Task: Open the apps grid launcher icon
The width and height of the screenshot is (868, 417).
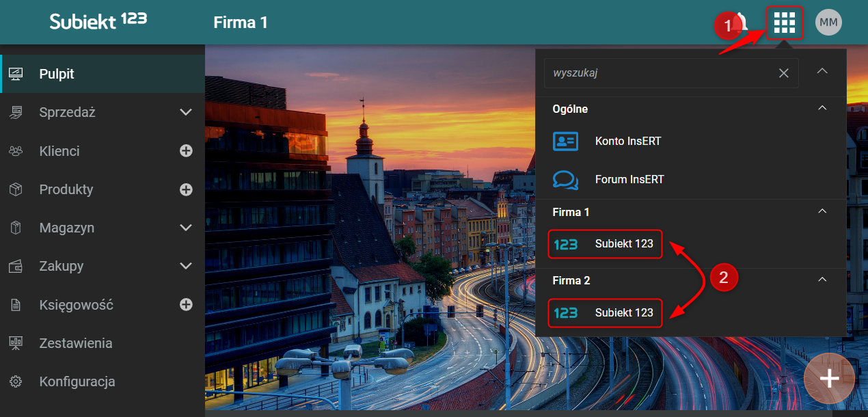Action: click(784, 23)
